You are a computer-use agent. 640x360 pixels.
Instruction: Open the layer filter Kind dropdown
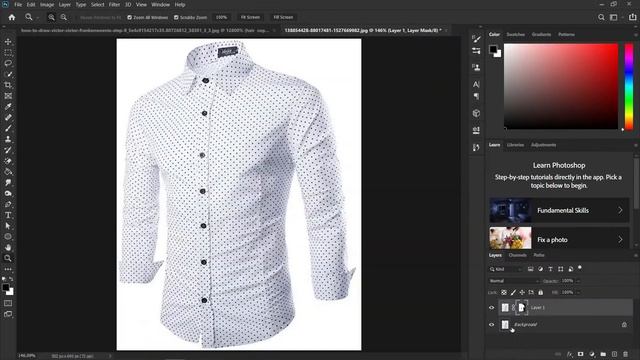(506, 269)
